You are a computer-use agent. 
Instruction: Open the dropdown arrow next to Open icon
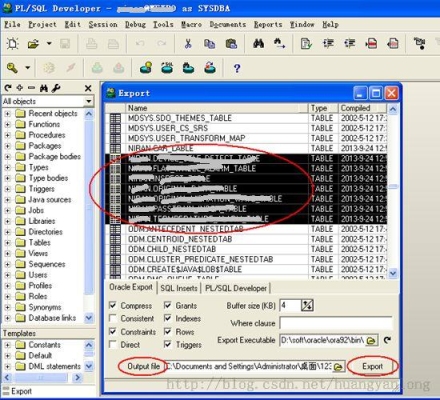(x=49, y=44)
